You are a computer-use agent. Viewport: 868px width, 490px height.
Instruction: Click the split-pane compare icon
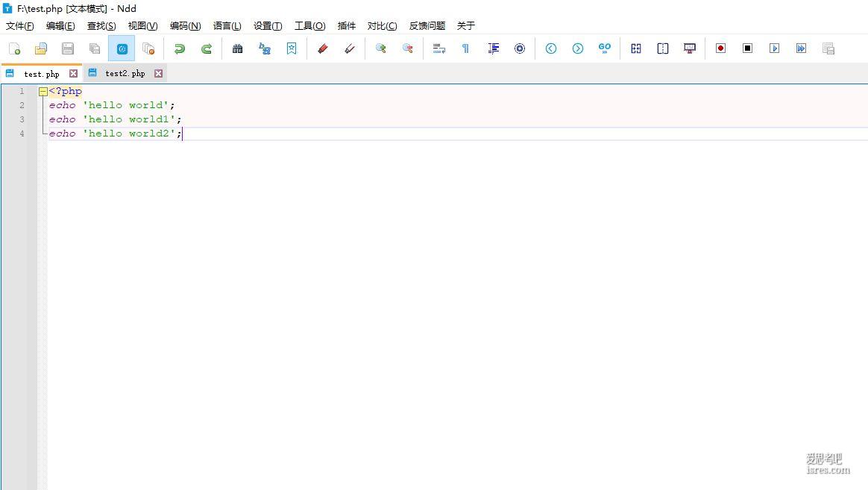(x=663, y=48)
